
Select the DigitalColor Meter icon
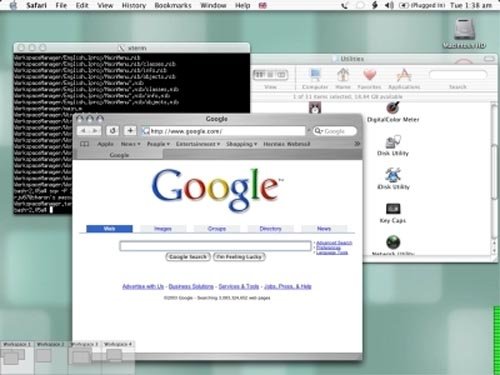(393, 113)
